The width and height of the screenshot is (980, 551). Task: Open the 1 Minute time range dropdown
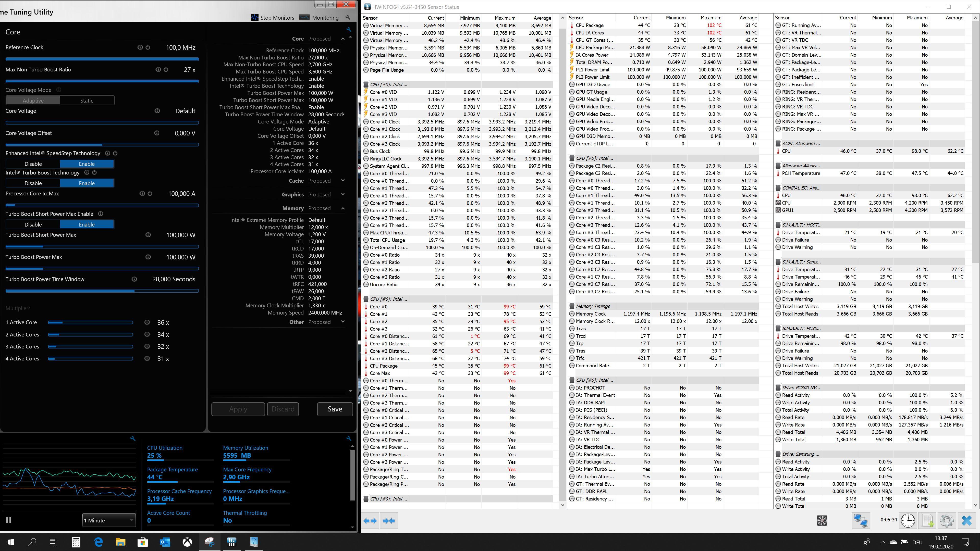tap(109, 520)
